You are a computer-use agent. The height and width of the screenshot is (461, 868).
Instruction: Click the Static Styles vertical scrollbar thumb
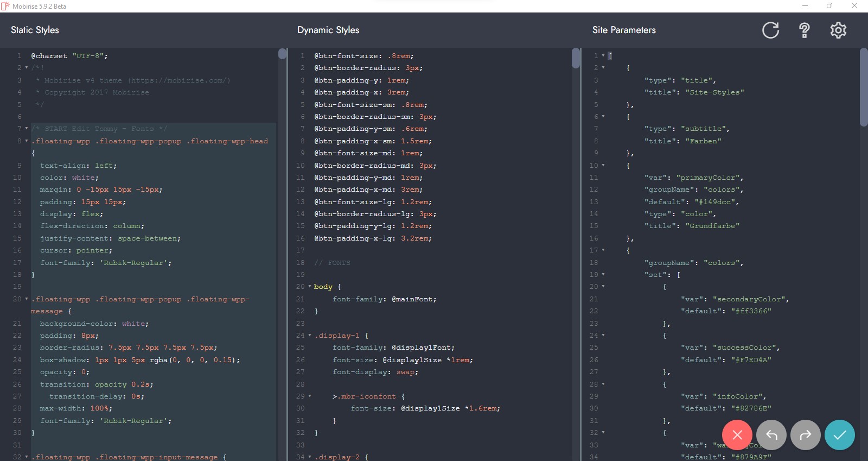[x=282, y=54]
